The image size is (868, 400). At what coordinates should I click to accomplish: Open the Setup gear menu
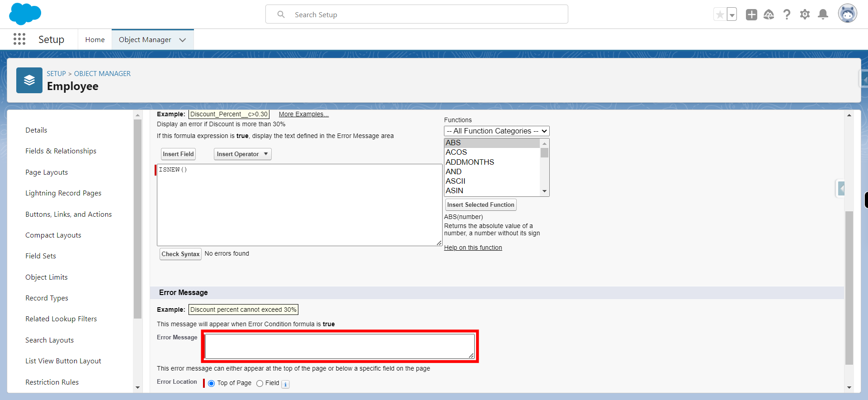click(x=805, y=14)
